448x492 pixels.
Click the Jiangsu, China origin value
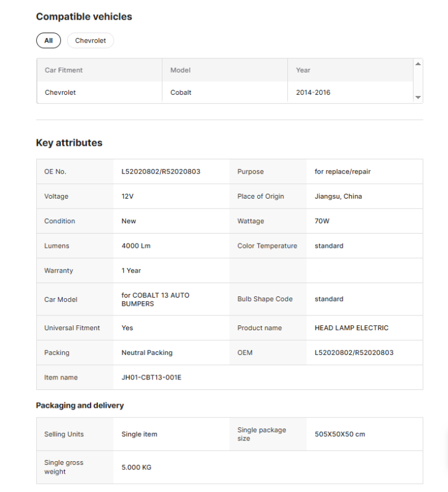(338, 196)
